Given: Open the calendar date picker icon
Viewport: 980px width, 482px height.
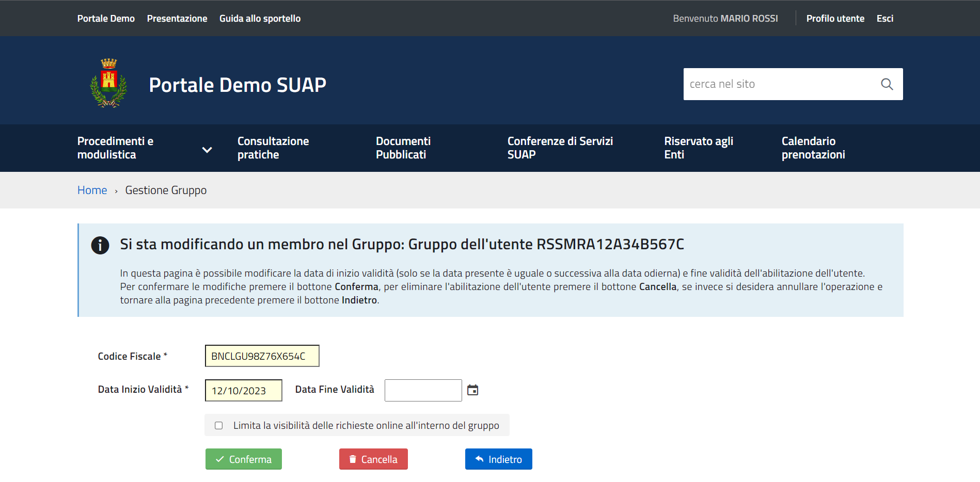Looking at the screenshot, I should pos(472,390).
